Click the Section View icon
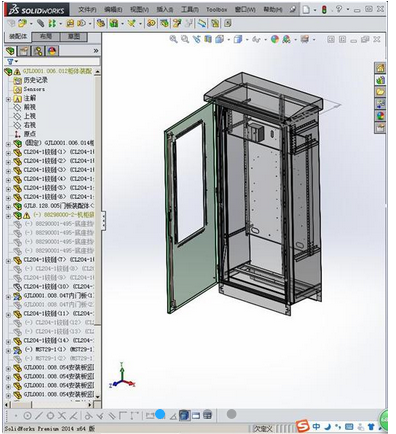Image resolution: width=396 pixels, height=434 pixels. pos(208,39)
